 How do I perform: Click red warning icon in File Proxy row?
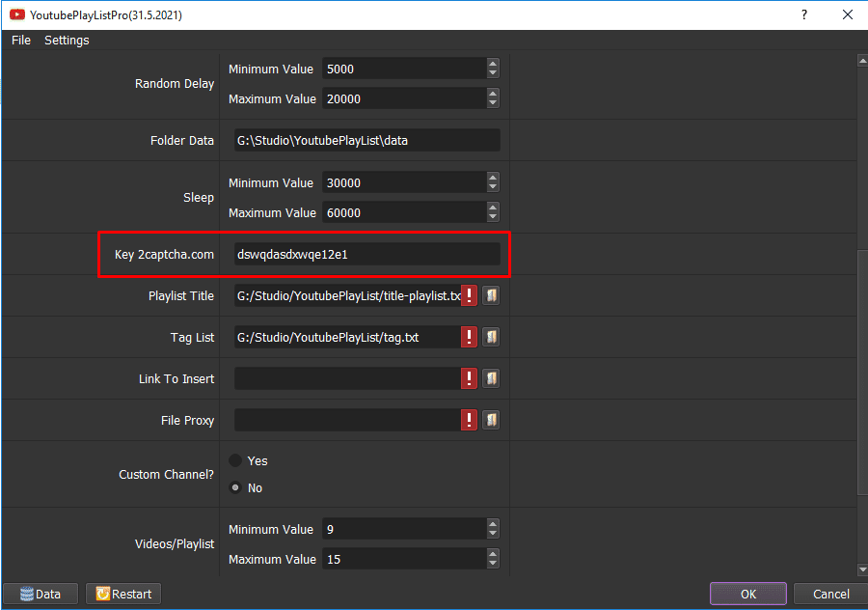coord(469,420)
